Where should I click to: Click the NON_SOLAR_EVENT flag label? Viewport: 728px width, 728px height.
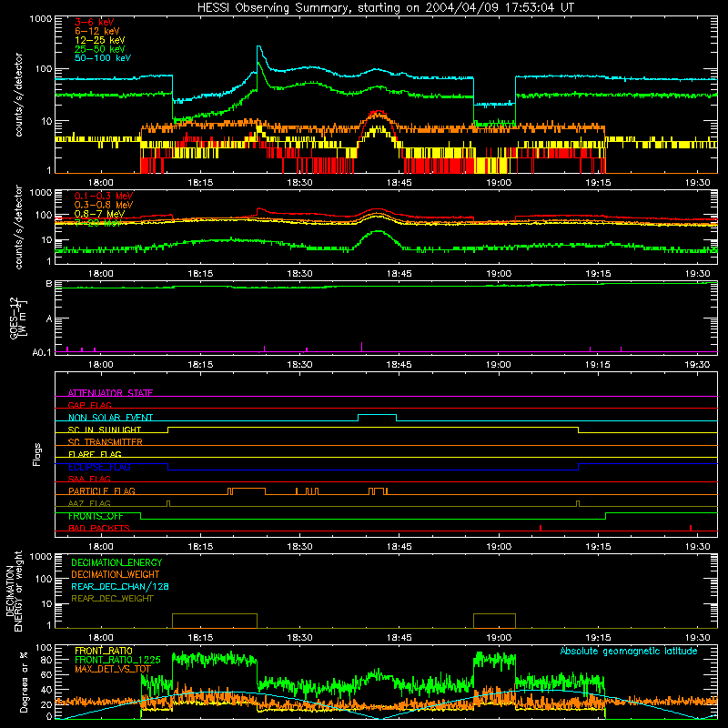point(110,418)
